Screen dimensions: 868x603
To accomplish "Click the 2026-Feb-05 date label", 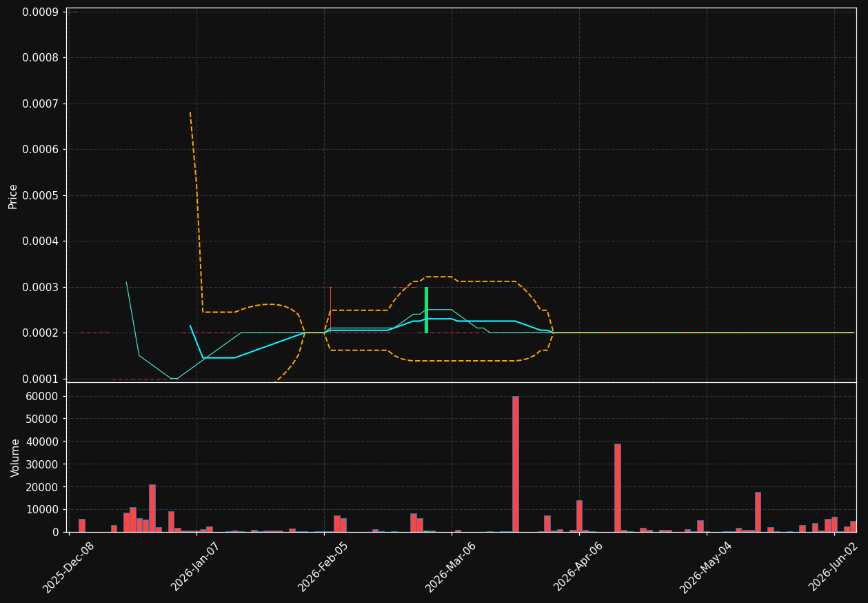I will pos(323,567).
